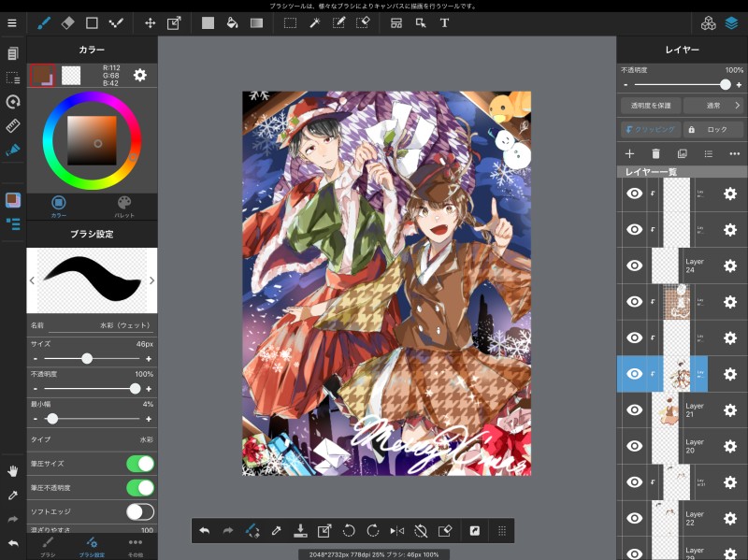The width and height of the screenshot is (748, 560).
Task: Select the rectangular Selection tool
Action: coord(290,22)
